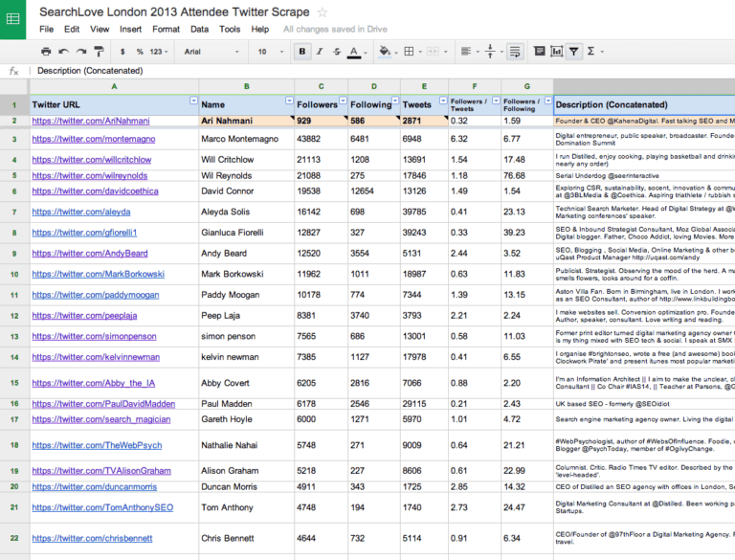Open the Google Sheets home icon
The image size is (735, 560).
click(x=12, y=19)
